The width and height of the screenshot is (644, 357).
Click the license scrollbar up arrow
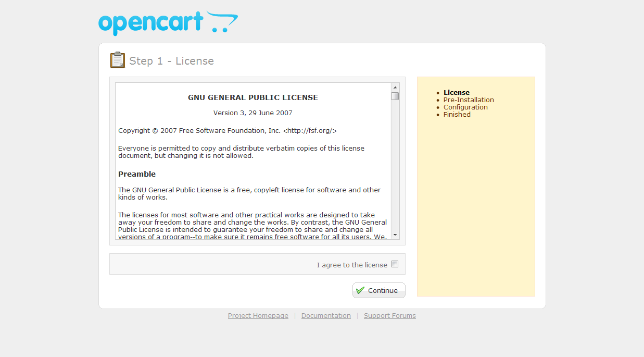pos(395,88)
